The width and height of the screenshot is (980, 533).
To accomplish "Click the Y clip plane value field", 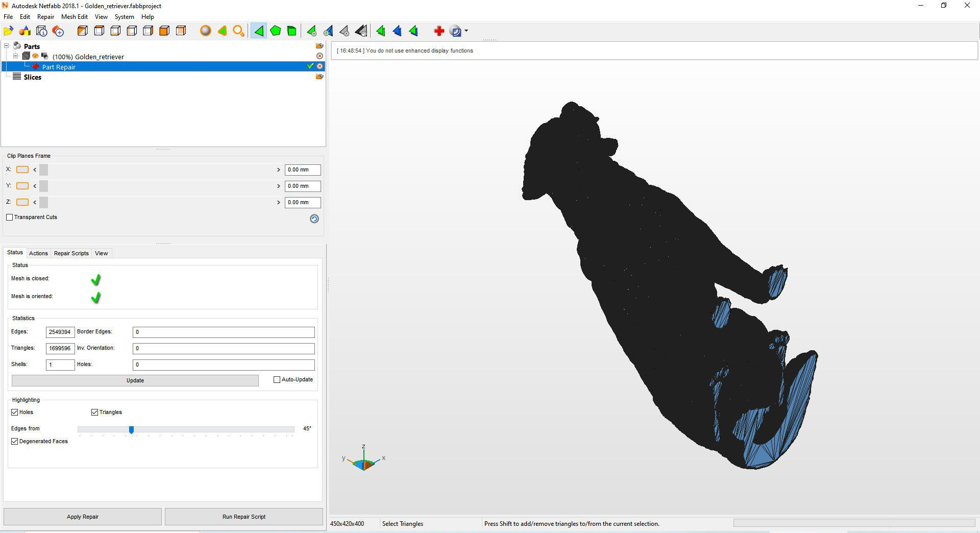I will (x=303, y=186).
